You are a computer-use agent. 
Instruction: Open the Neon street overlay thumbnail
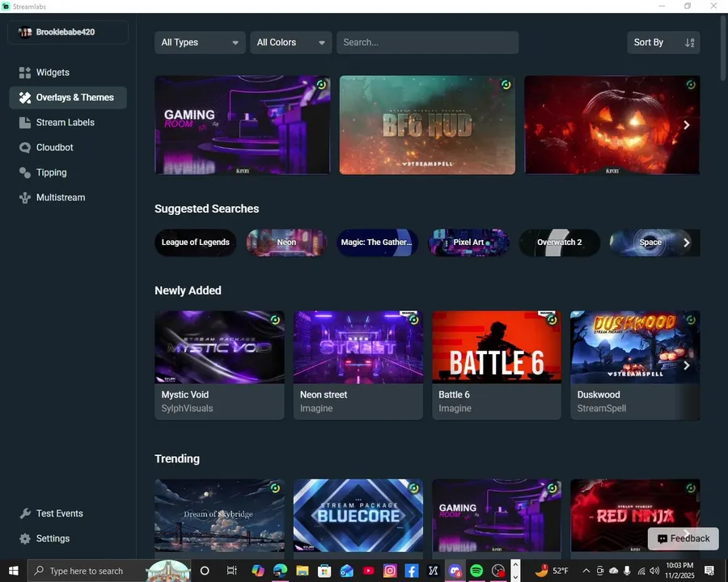[358, 347]
